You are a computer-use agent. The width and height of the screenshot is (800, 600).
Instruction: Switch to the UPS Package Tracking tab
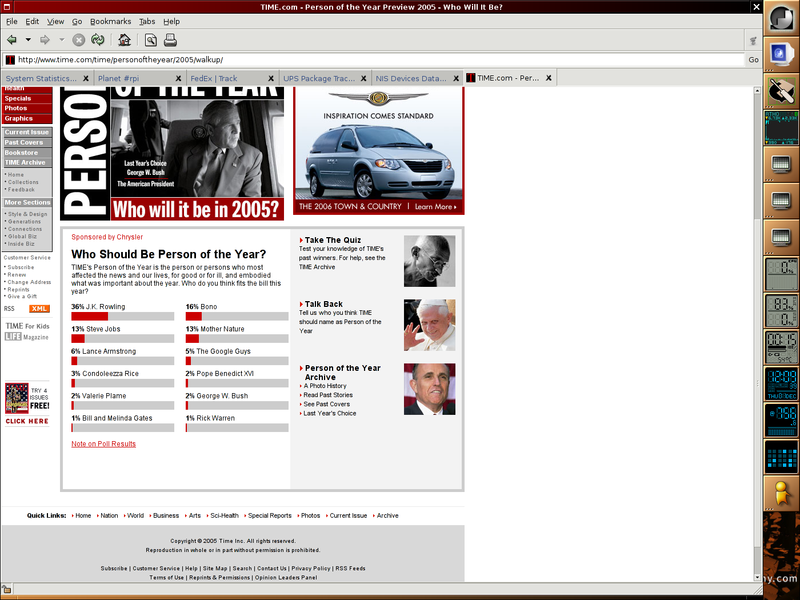(x=320, y=78)
